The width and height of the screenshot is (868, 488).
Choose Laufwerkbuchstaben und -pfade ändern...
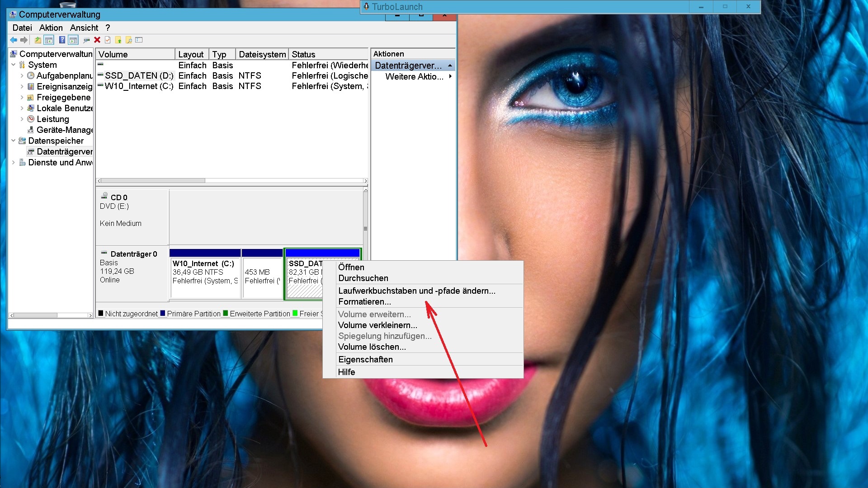pos(423,291)
